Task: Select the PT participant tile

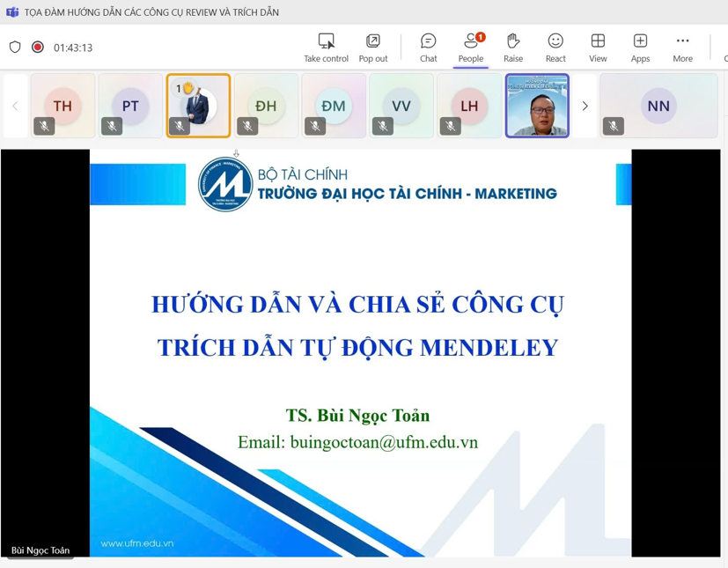Action: click(130, 105)
